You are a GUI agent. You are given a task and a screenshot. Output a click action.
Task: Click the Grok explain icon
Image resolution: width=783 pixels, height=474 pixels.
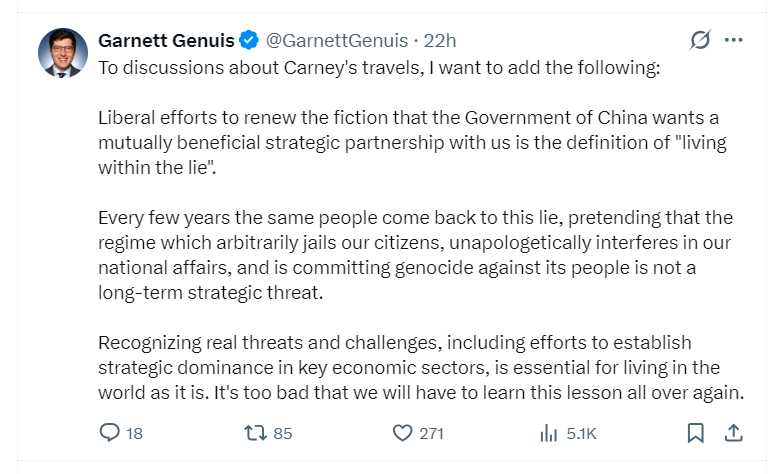[700, 41]
